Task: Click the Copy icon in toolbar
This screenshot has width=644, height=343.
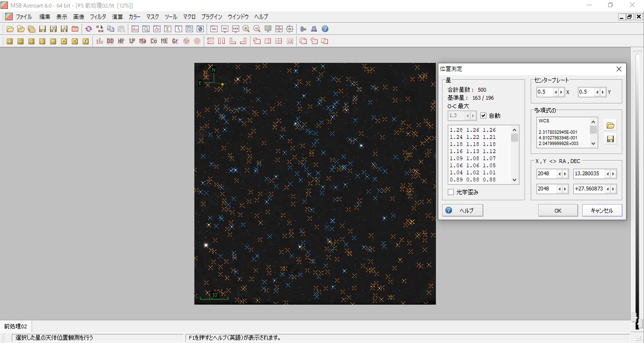Action: point(110,29)
